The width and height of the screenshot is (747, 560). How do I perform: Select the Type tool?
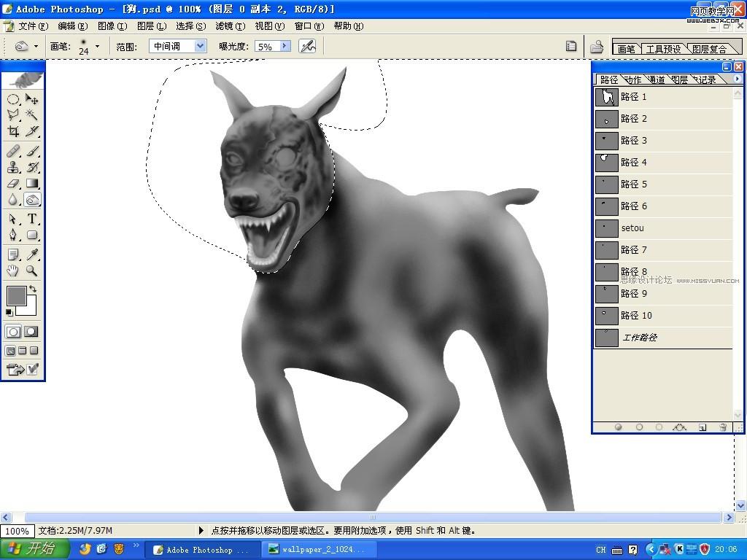pos(32,219)
